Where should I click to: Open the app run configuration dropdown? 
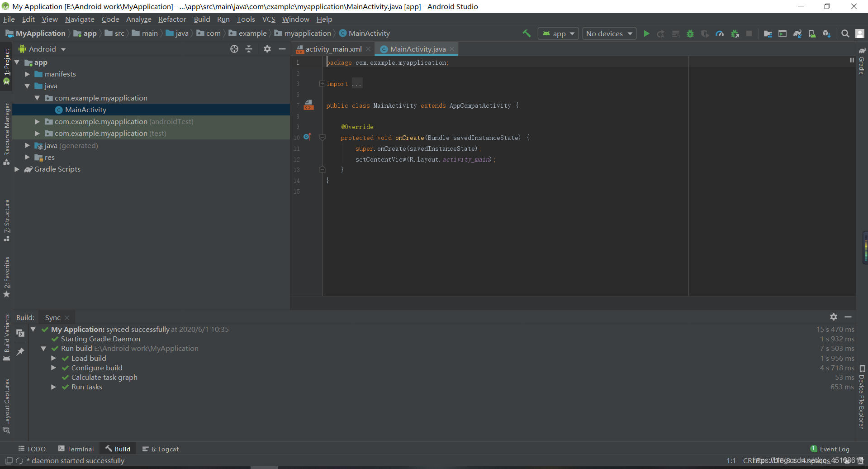(557, 33)
